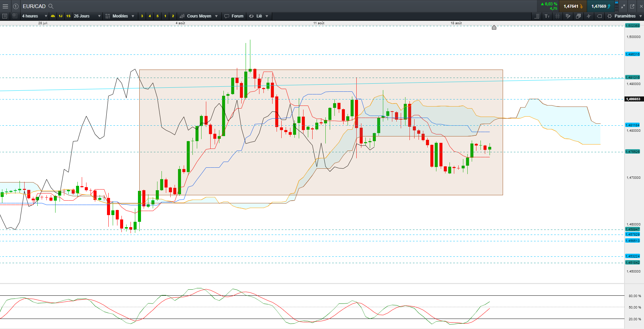Expand the Modèles dropdown arrow

click(x=133, y=16)
